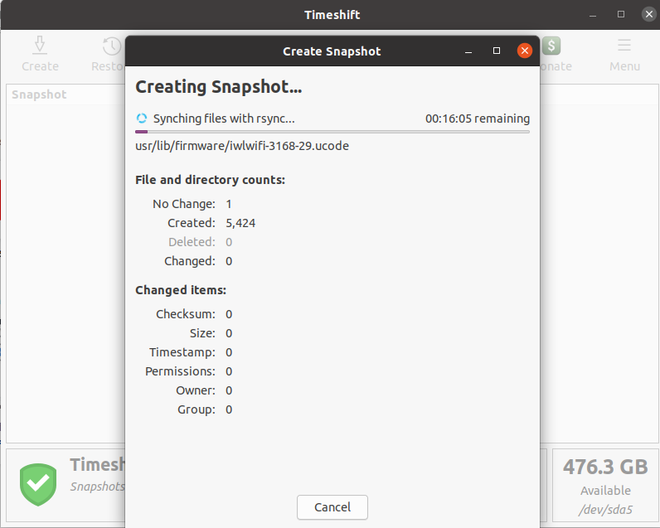Maximize the Timeshift main window
660x528 pixels.
point(620,14)
